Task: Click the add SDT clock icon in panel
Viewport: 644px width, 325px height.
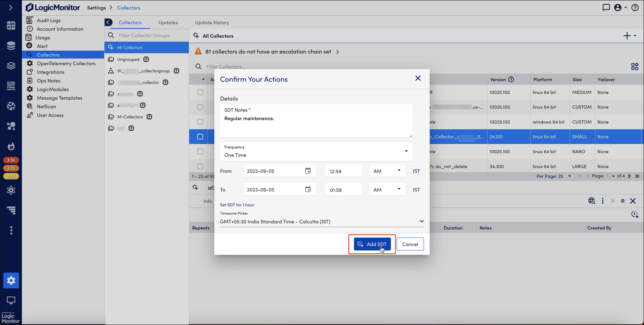Action: (x=634, y=214)
